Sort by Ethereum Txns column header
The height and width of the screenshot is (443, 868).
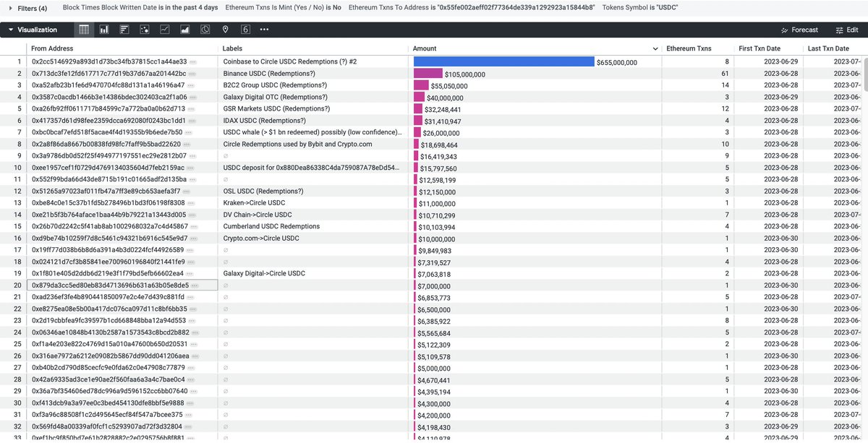(689, 48)
